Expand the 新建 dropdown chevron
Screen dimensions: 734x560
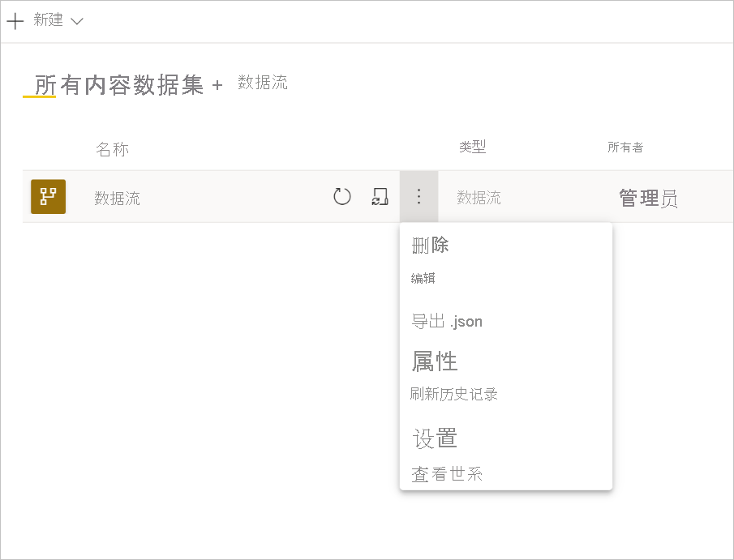(77, 21)
